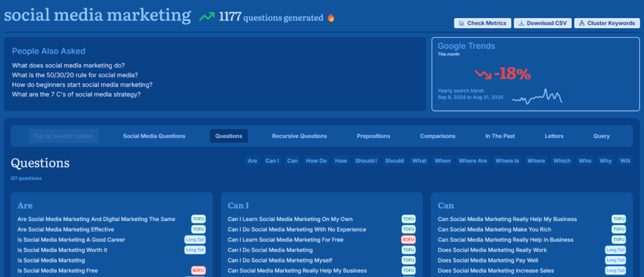Select the 'Should' filter chip

coord(394,161)
